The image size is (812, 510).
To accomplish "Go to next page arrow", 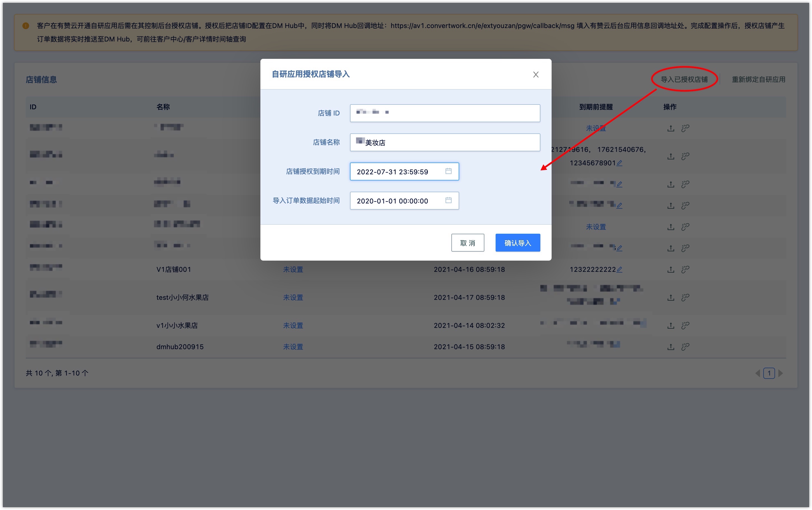I will coord(780,373).
